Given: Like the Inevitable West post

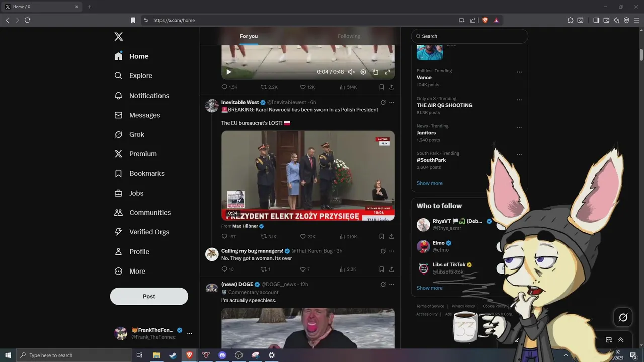Looking at the screenshot, I should click(x=307, y=236).
